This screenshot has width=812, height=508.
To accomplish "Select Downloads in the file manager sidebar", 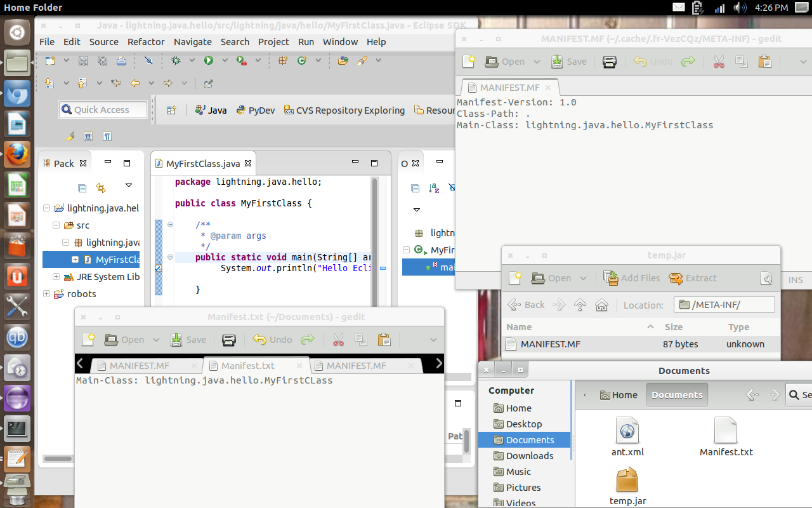I will click(x=529, y=456).
